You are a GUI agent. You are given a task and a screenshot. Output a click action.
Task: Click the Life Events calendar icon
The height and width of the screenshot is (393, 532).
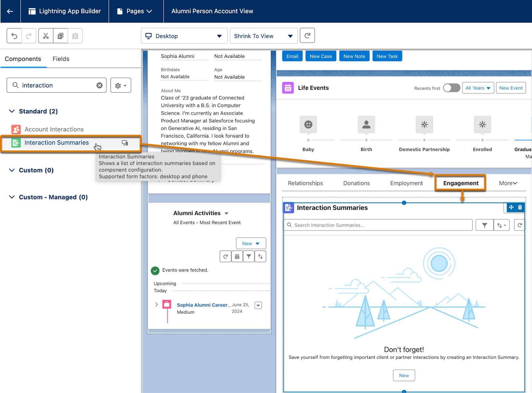coord(288,88)
